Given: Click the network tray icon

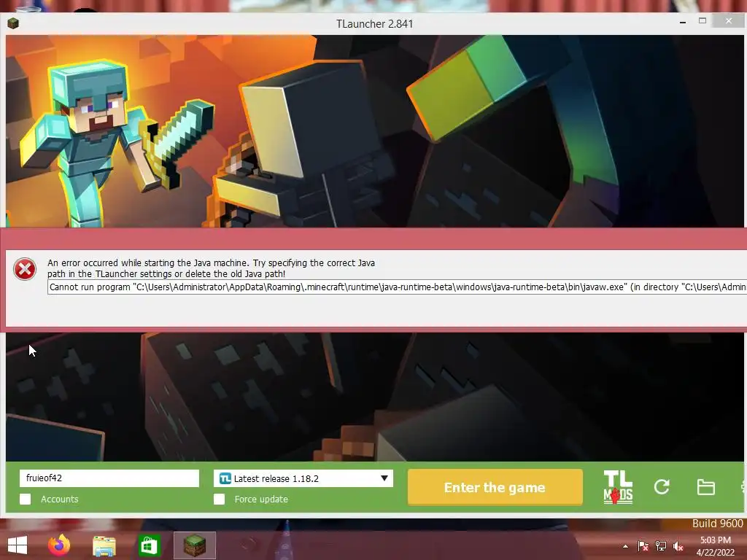Looking at the screenshot, I should click(661, 546).
